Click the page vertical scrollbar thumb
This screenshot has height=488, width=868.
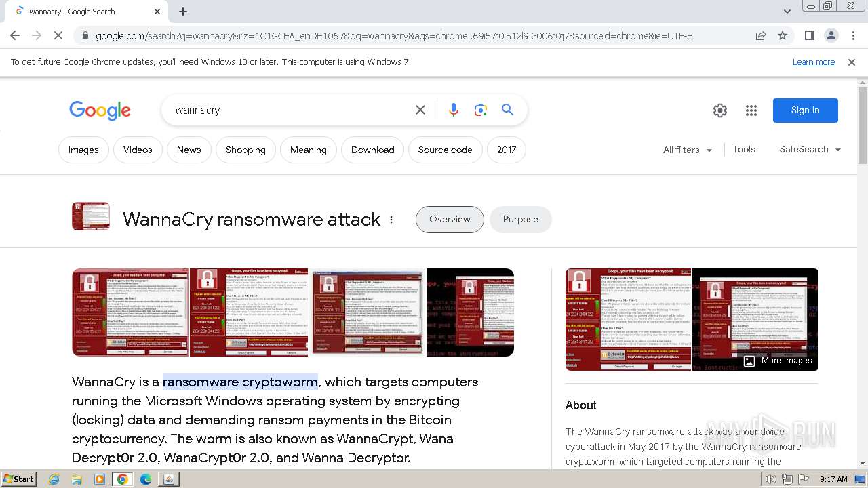[x=862, y=125]
